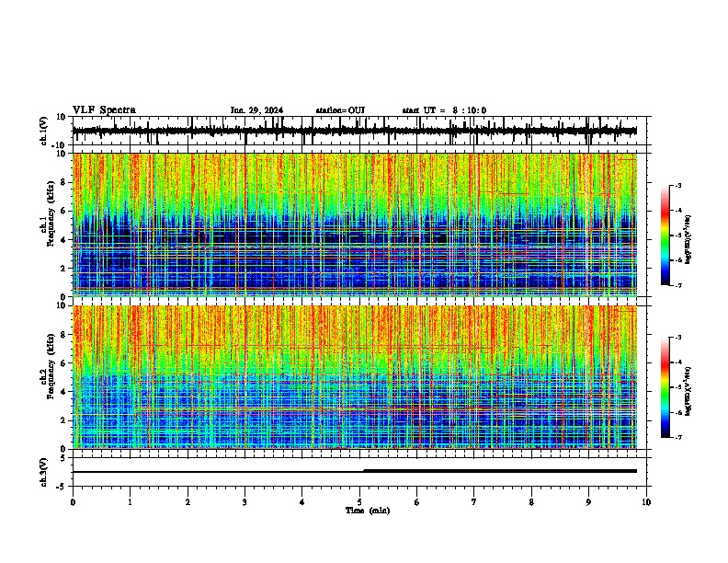Click the ch.1 color scale log(PSD) label
The width and height of the screenshot is (728, 563).
click(688, 240)
